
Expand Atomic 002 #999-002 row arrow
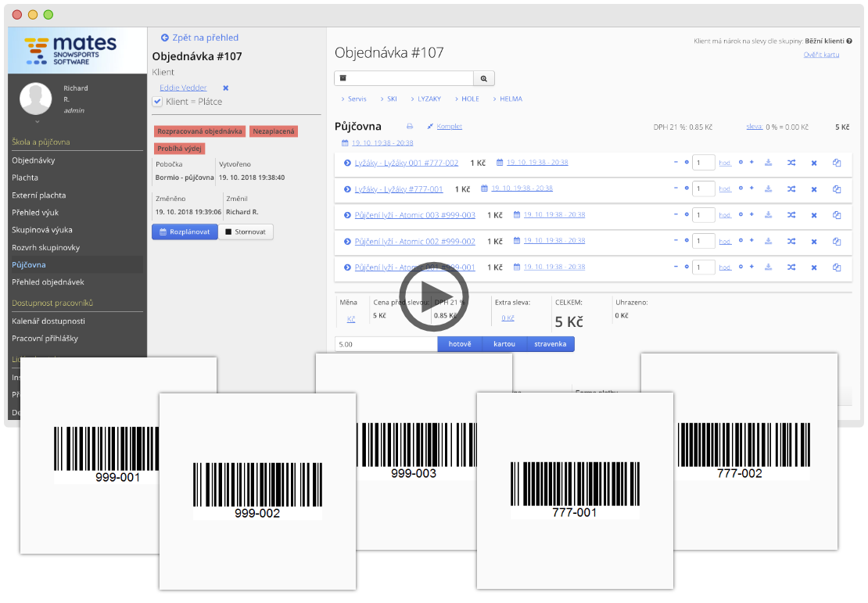347,242
